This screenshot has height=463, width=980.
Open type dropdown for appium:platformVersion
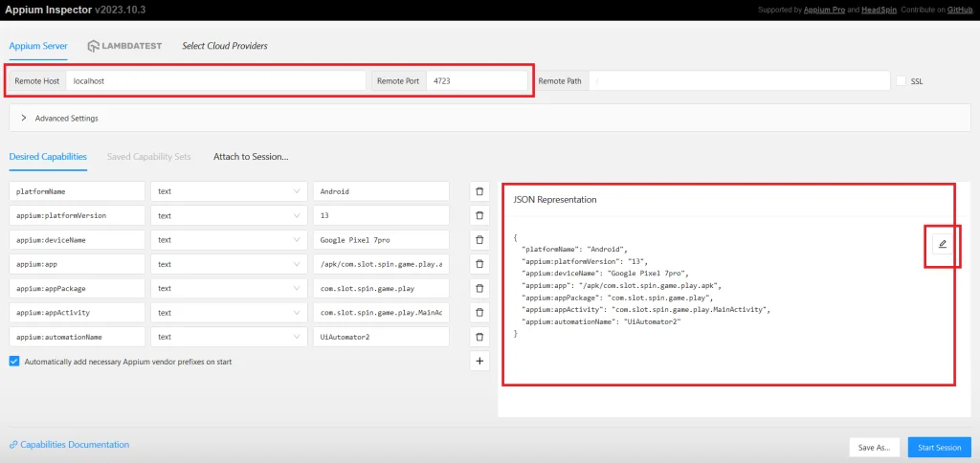[229, 215]
